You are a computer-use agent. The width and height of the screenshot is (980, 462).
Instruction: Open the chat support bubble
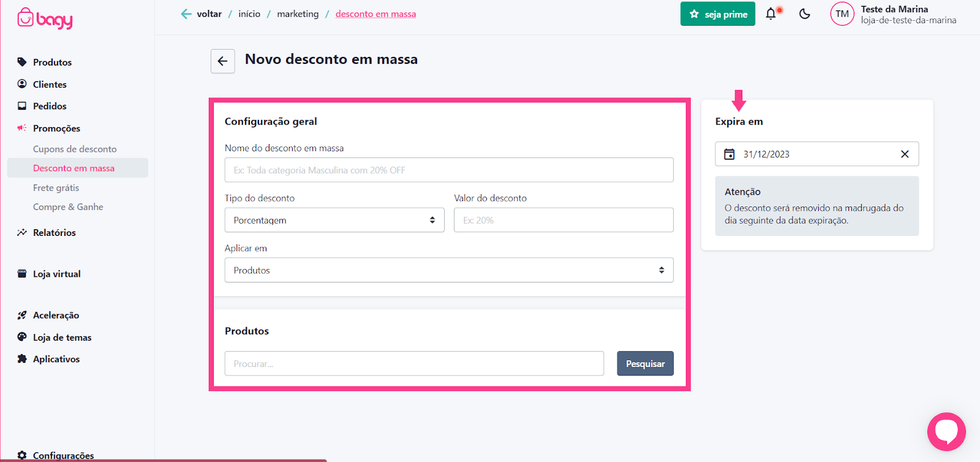coord(946,431)
